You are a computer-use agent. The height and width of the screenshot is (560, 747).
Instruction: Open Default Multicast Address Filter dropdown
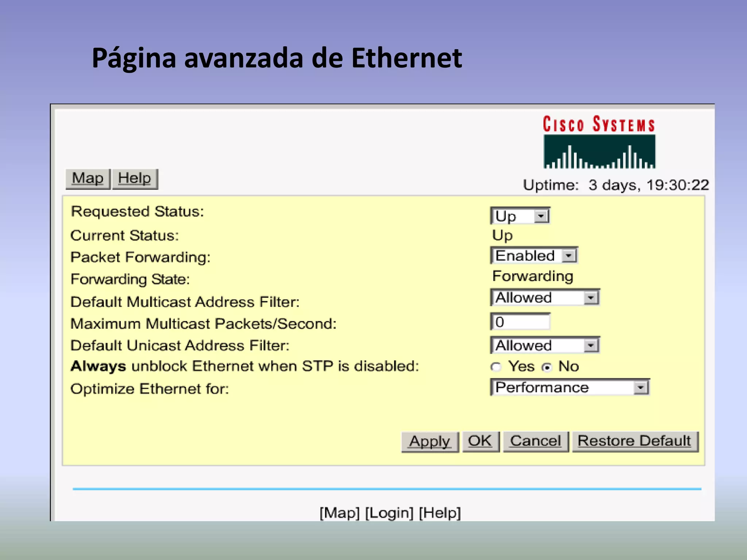pos(545,297)
